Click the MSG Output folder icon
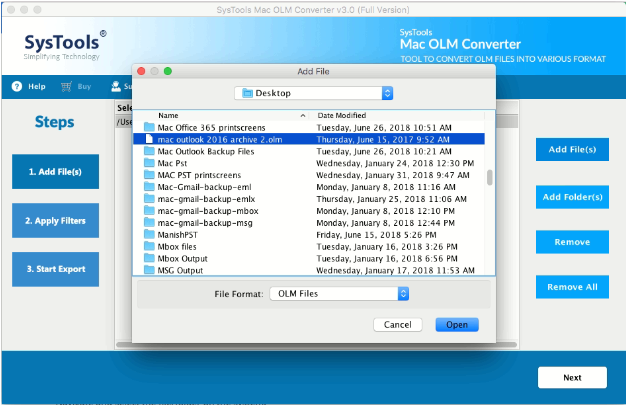The image size is (626, 405). (x=150, y=270)
